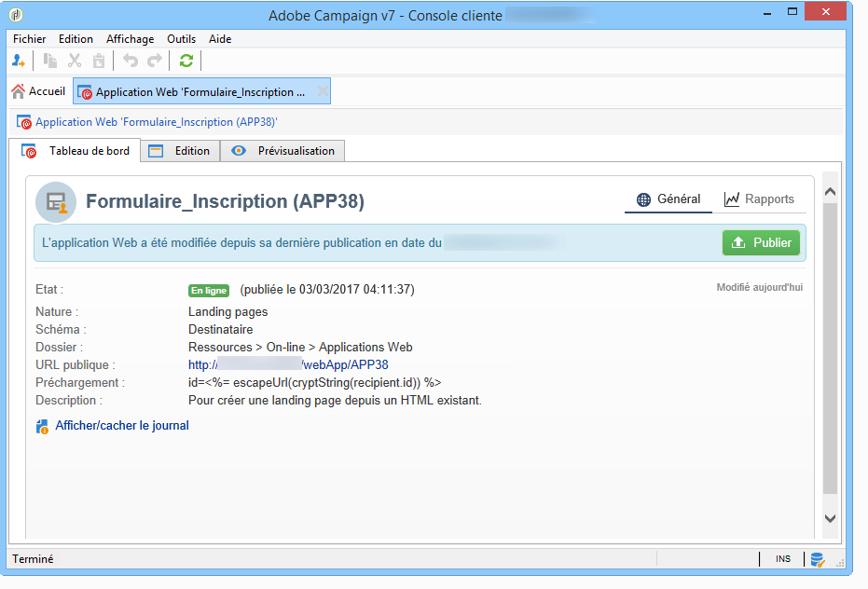
Task: Click the Landing pages nature value
Action: [x=228, y=311]
